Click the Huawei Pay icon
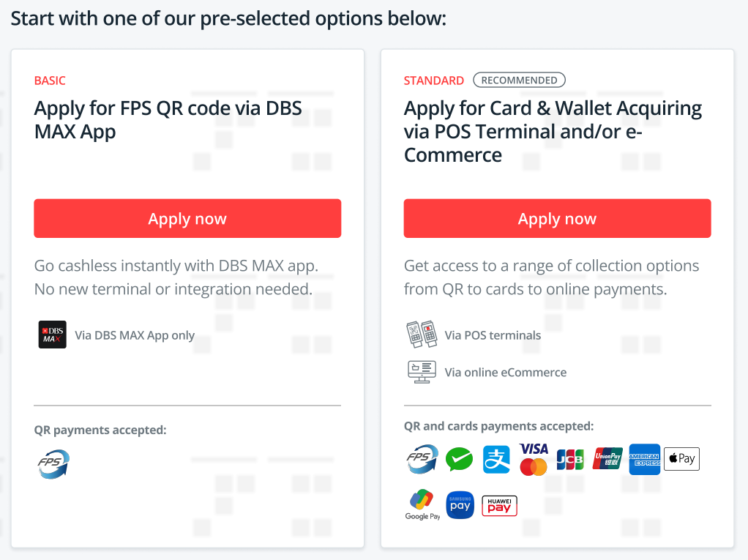The height and width of the screenshot is (560, 748). (499, 506)
